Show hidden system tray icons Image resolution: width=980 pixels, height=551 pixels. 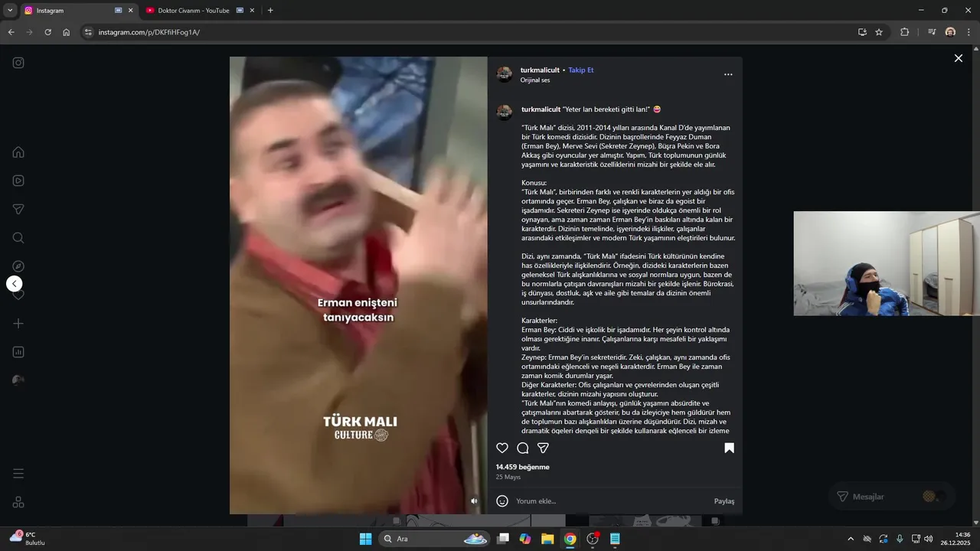pyautogui.click(x=850, y=539)
